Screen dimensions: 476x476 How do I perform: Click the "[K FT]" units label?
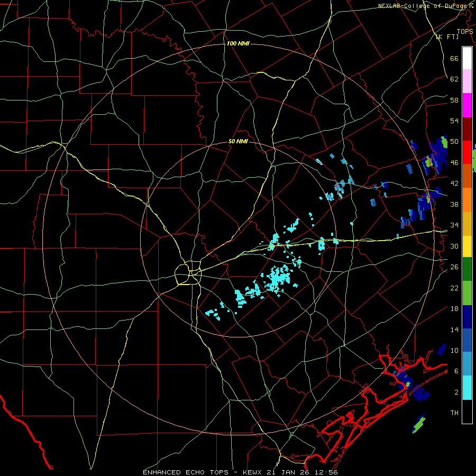pyautogui.click(x=447, y=36)
